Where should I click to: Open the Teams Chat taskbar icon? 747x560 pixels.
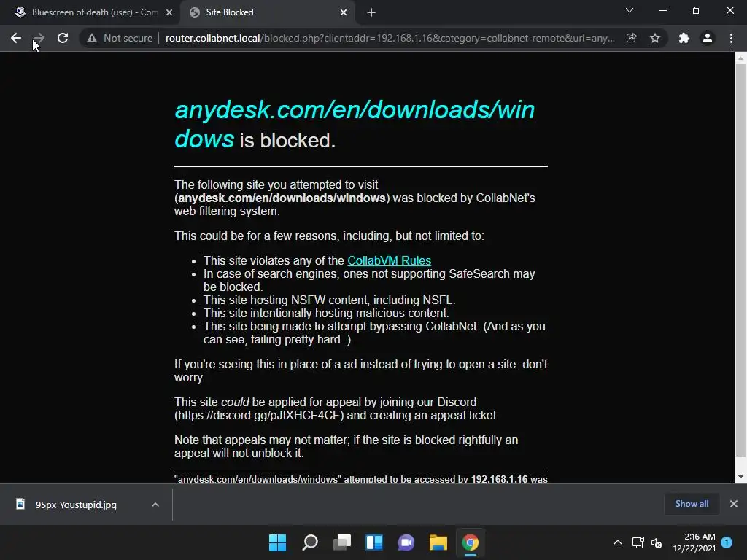point(406,542)
